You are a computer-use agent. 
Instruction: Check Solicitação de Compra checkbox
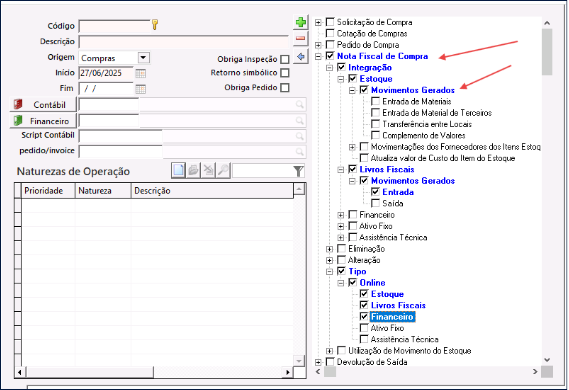coord(330,22)
